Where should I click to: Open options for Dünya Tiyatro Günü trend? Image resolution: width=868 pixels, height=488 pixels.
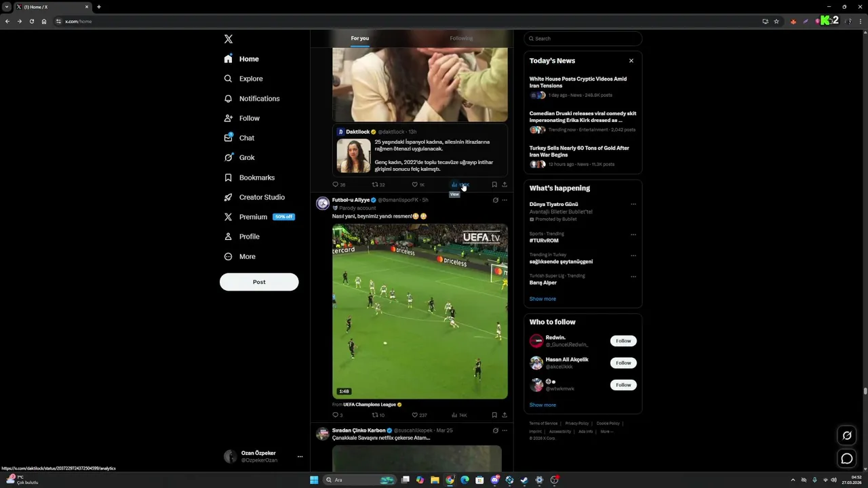pyautogui.click(x=633, y=204)
